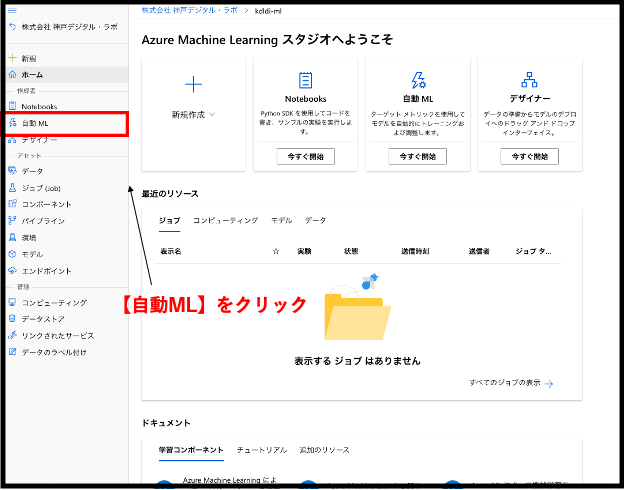
Task: Open the 環境 icon in sidebar
Action: 13,237
